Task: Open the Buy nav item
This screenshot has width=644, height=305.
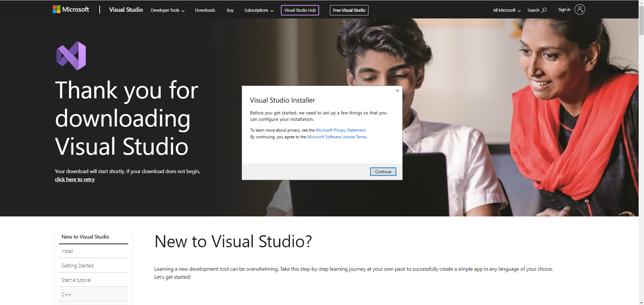Action: pos(230,10)
